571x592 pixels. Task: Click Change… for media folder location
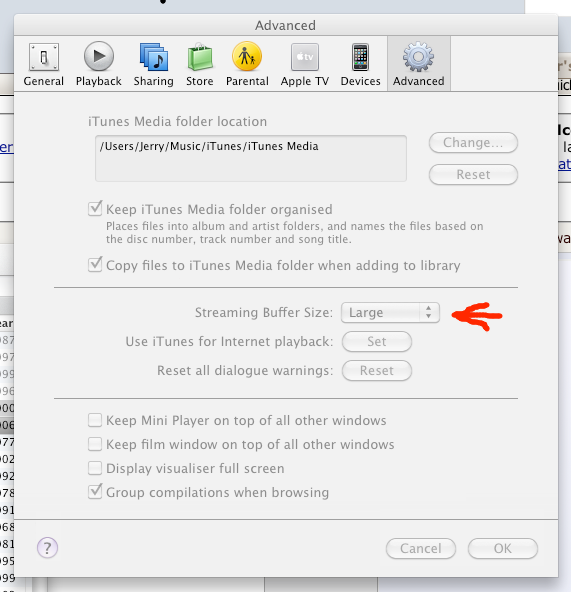473,143
